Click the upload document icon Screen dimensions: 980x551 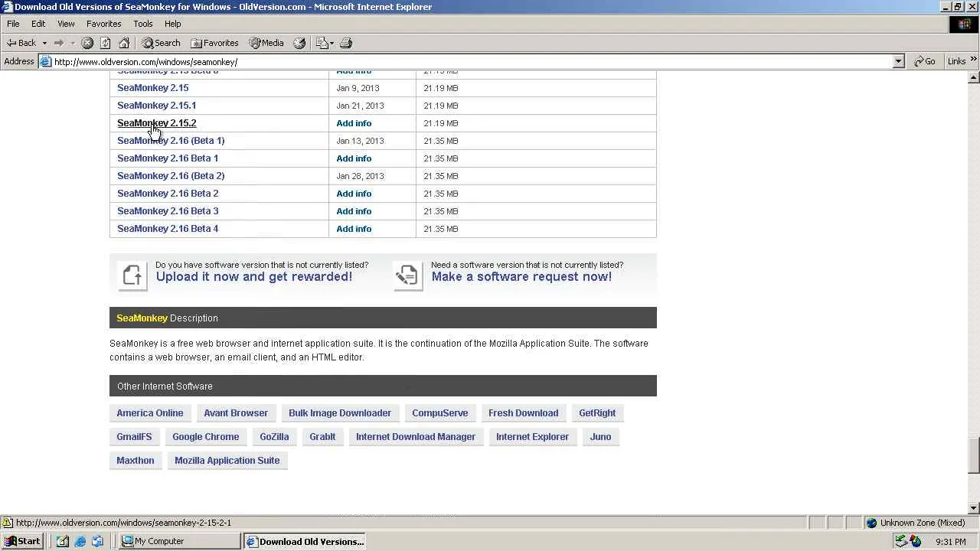132,275
